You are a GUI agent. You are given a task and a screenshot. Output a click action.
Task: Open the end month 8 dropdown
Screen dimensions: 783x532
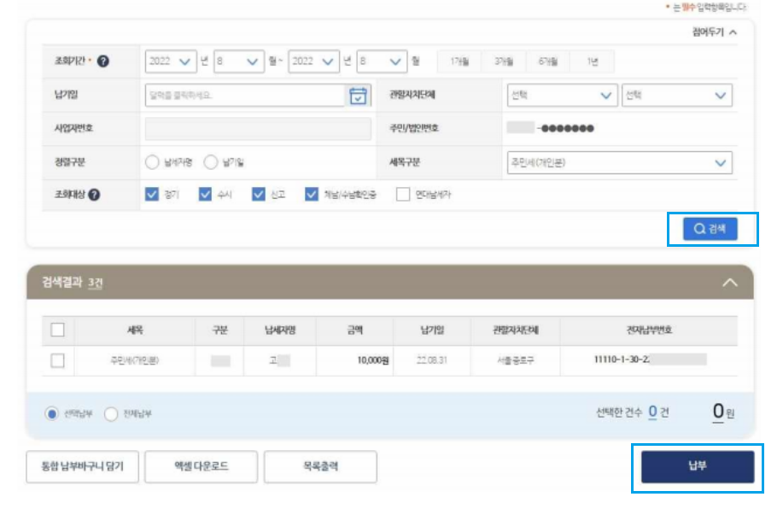click(x=382, y=61)
